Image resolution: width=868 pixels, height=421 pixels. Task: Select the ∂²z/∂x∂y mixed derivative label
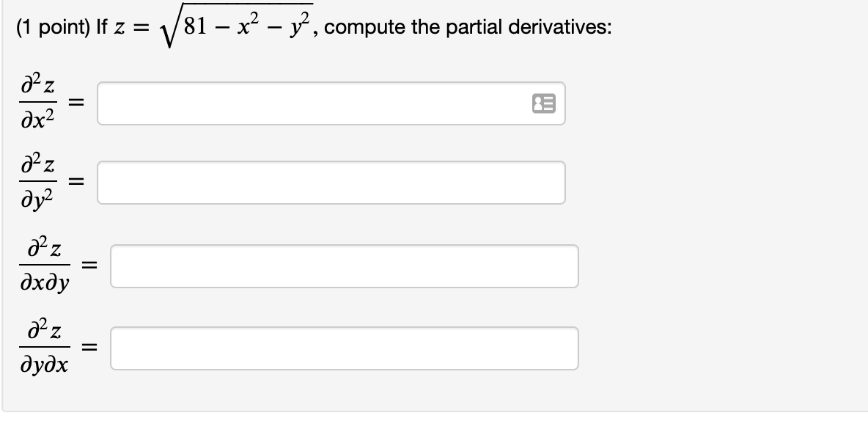coord(45,266)
